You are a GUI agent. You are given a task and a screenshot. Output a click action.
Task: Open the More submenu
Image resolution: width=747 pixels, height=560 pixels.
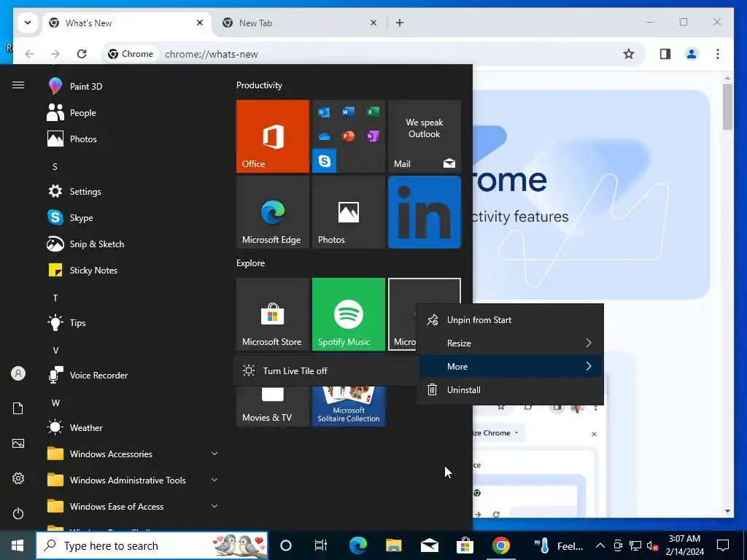510,366
